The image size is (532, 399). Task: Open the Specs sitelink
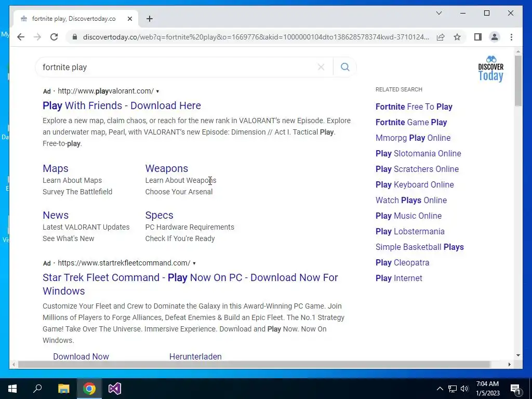coord(159,215)
